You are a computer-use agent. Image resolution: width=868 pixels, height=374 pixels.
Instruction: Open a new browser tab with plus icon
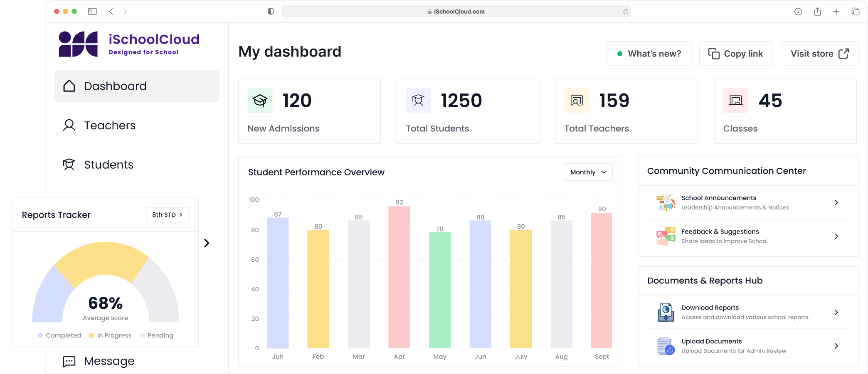coord(836,12)
